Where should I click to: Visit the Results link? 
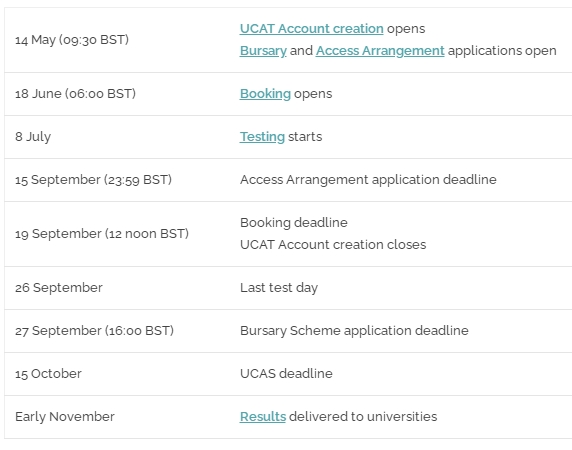pos(263,416)
